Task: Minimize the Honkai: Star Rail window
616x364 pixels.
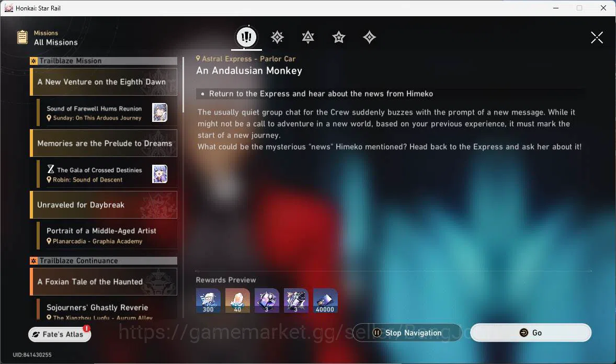Action: click(556, 8)
